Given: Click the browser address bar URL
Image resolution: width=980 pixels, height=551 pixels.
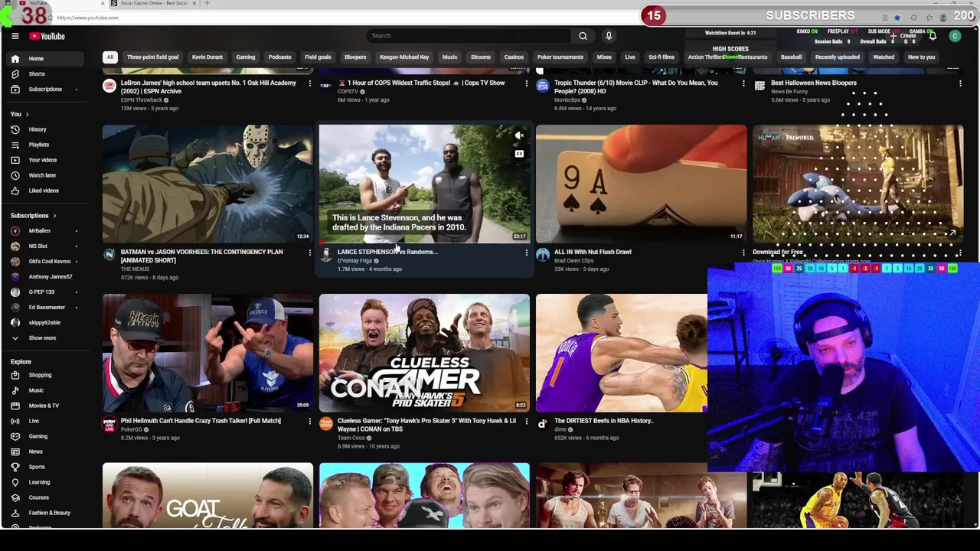Looking at the screenshot, I should tap(88, 18).
